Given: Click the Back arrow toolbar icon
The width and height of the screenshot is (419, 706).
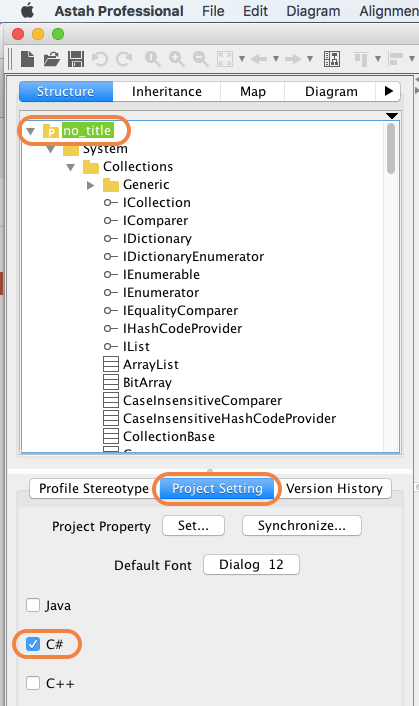Looking at the screenshot, I should [x=259, y=59].
